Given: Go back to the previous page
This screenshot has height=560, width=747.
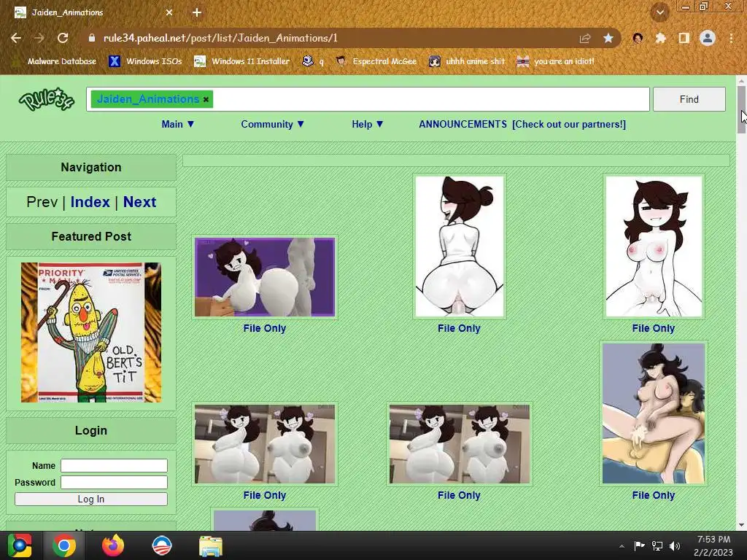Looking at the screenshot, I should coord(16,38).
